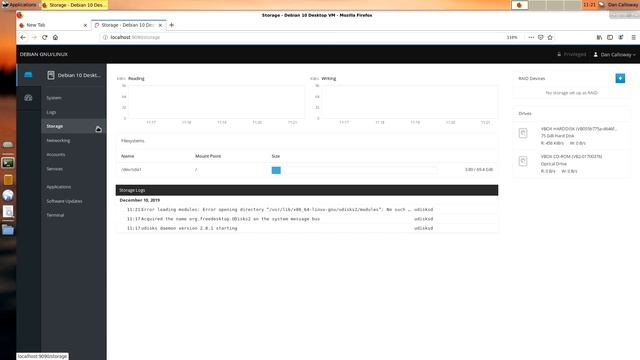640x360 pixels.
Task: Open the Firefox home page
Action: (56, 37)
